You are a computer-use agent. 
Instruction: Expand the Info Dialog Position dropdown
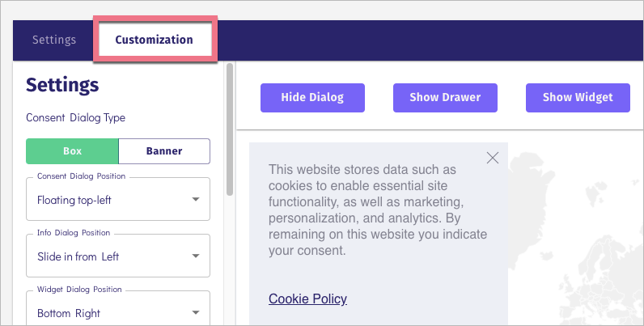pos(118,256)
